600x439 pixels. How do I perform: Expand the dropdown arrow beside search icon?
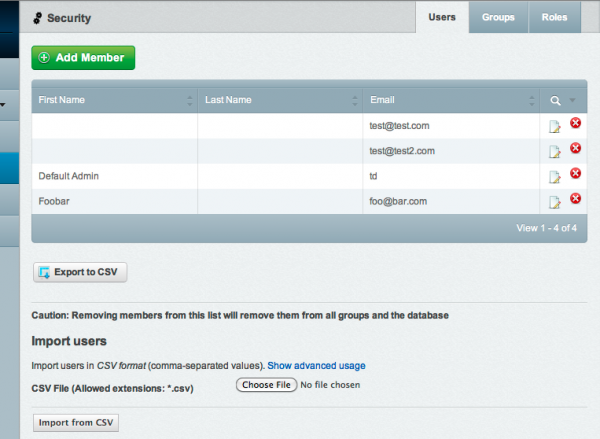572,100
